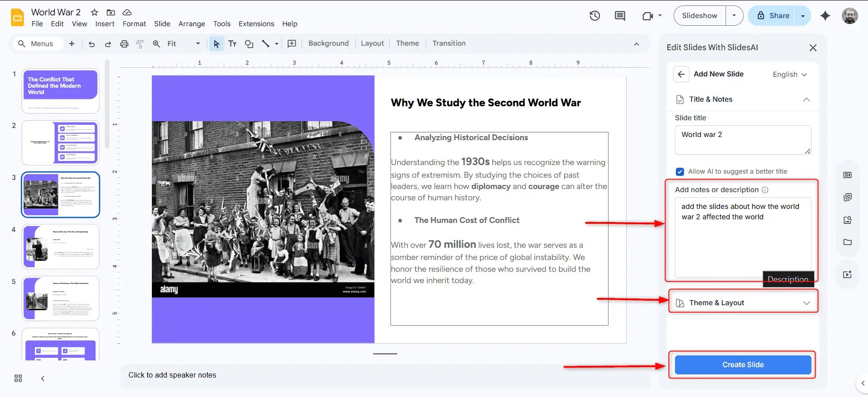The height and width of the screenshot is (397, 868).
Task: Add a comment from toolbar
Action: tap(292, 44)
